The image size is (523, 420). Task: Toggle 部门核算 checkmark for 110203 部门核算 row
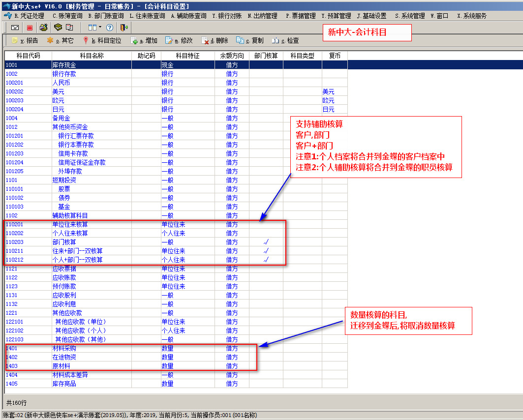(x=266, y=242)
